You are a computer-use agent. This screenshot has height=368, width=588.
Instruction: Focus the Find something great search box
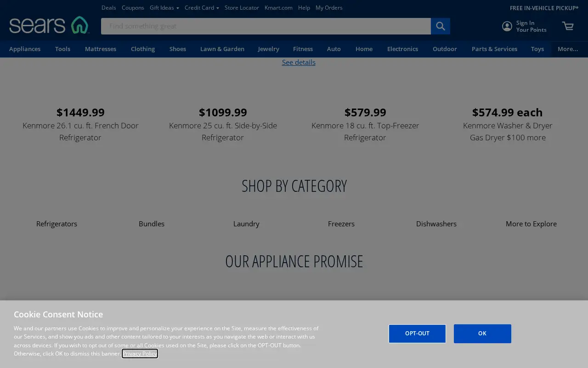pyautogui.click(x=266, y=26)
